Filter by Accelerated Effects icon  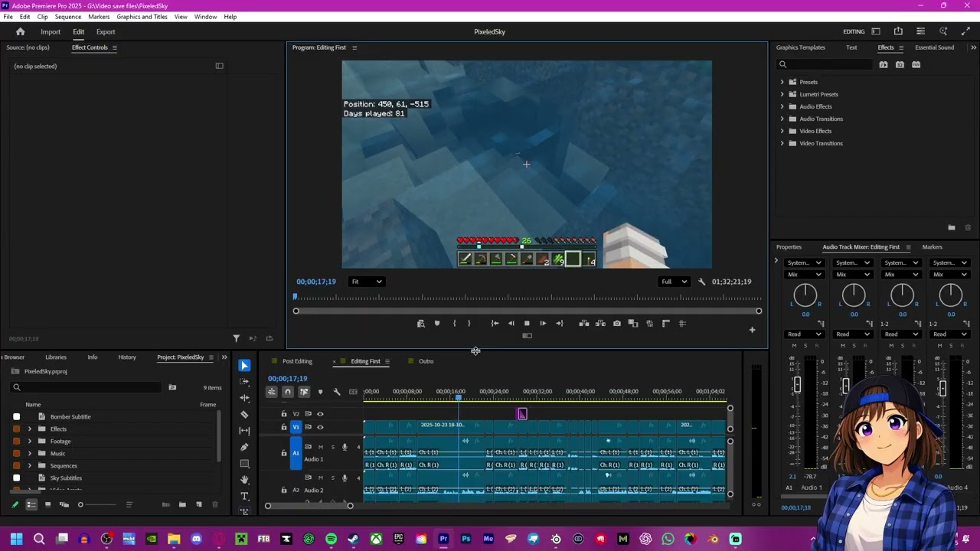coord(884,64)
